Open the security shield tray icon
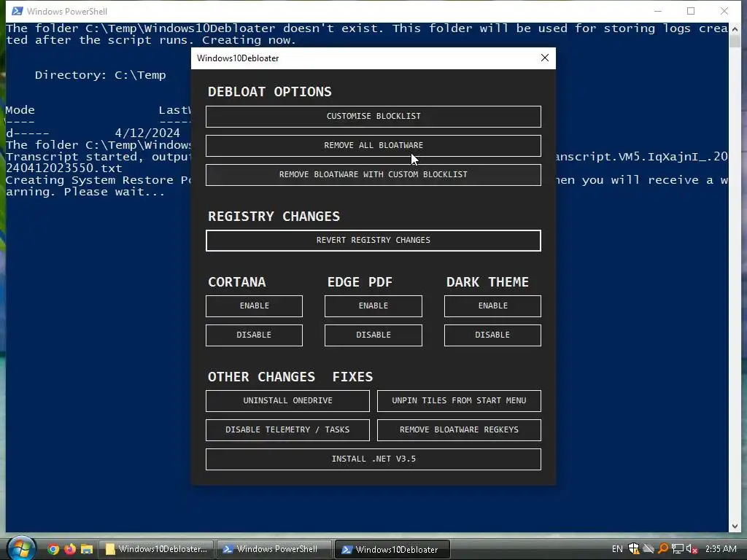 pyautogui.click(x=634, y=549)
